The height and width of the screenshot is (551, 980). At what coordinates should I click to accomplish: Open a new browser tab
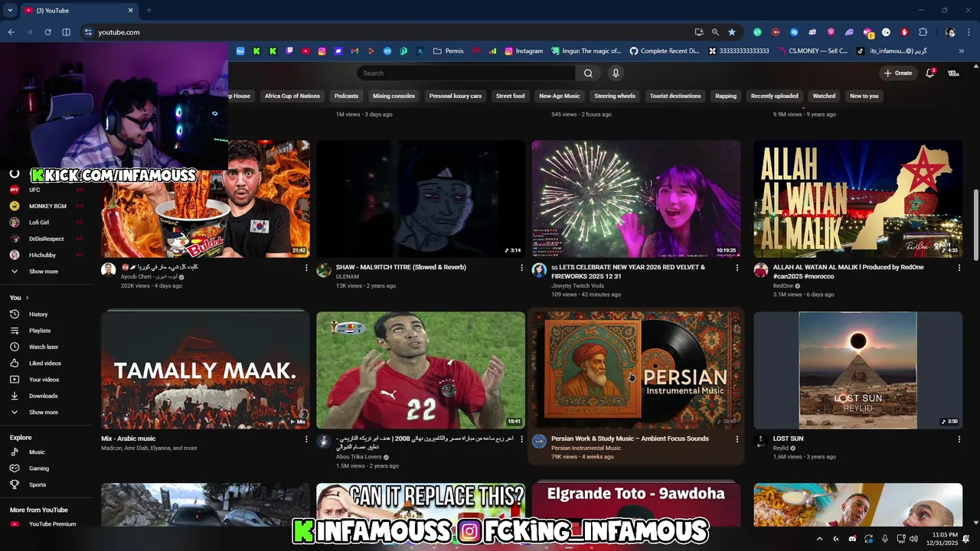pyautogui.click(x=149, y=10)
